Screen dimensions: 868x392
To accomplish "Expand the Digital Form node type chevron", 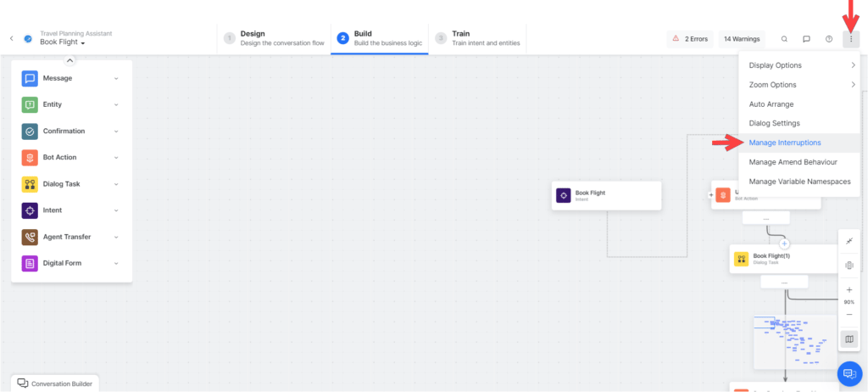I will click(x=116, y=263).
